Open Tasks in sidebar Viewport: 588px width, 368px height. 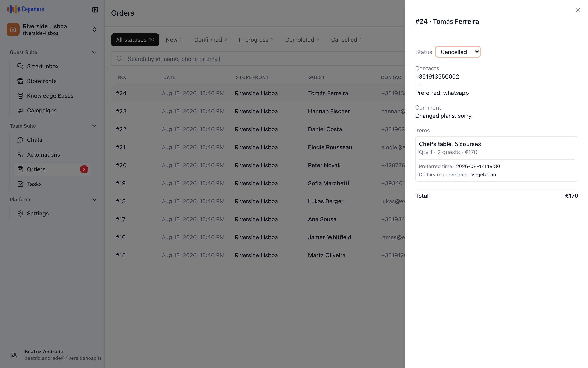coord(53,184)
